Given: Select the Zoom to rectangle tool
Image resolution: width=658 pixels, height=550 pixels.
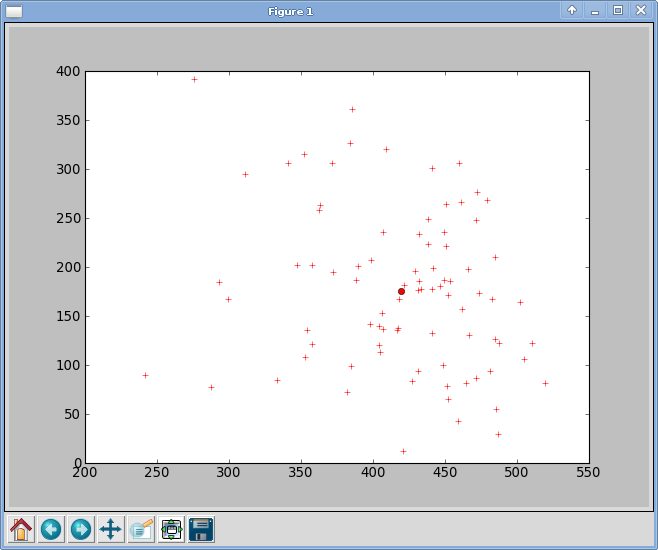Looking at the screenshot, I should pyautogui.click(x=141, y=529).
